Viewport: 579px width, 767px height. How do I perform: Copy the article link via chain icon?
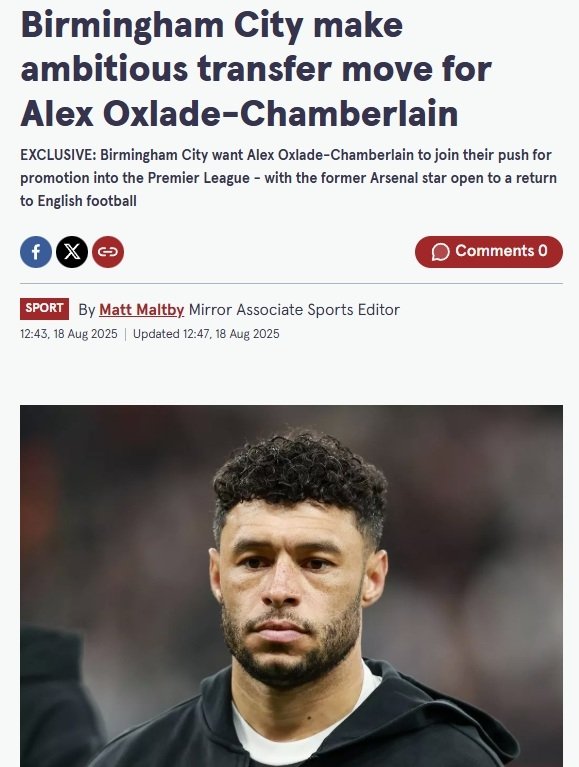108,252
